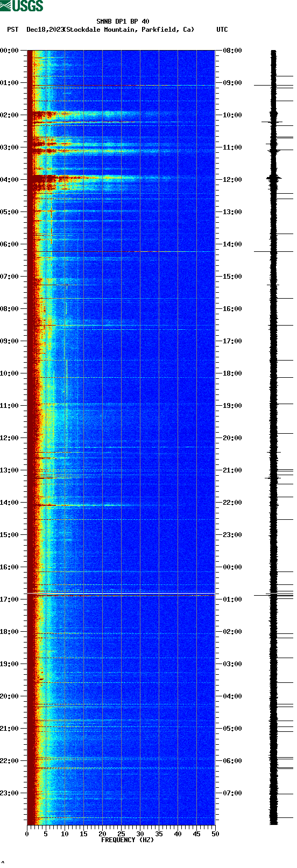Click the USGS logo

[x=22, y=6]
